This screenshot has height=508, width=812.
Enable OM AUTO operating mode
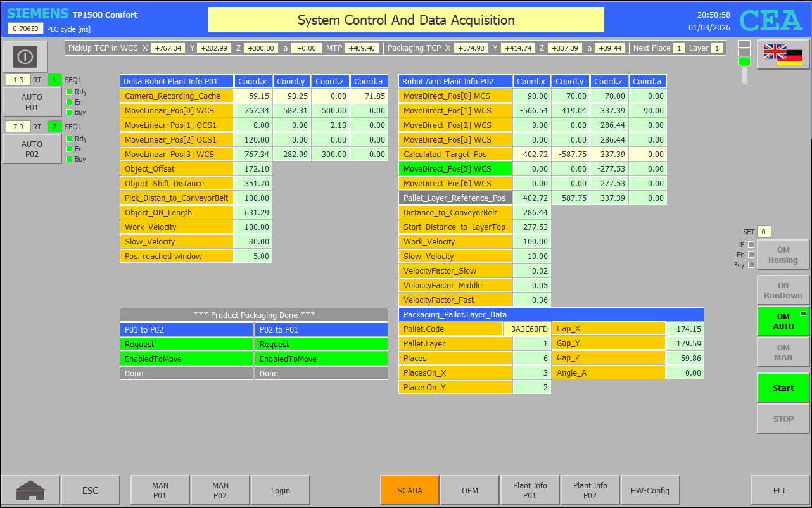783,322
